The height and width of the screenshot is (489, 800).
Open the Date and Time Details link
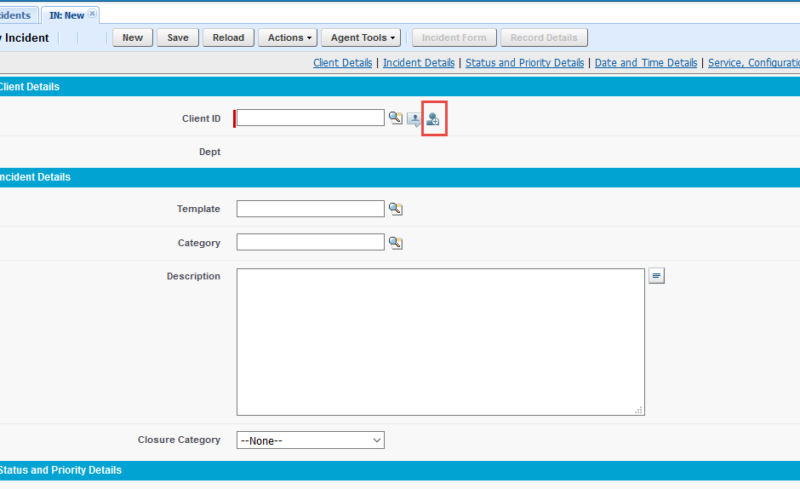point(645,63)
